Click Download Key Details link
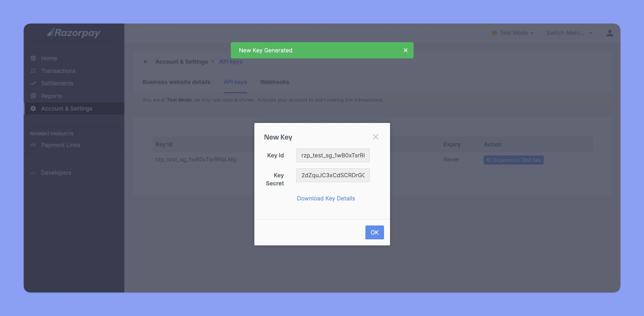Viewport: 644px width, 316px height. coord(326,198)
